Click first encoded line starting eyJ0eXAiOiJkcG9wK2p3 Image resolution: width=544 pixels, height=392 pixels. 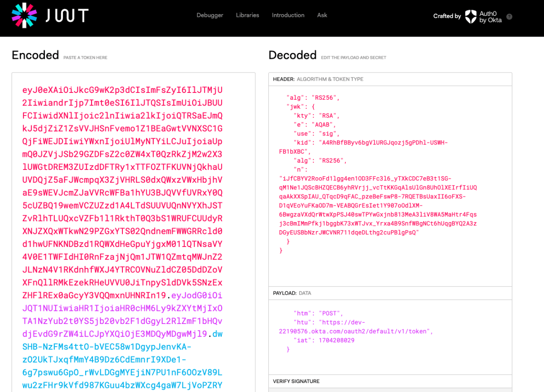pos(122,90)
